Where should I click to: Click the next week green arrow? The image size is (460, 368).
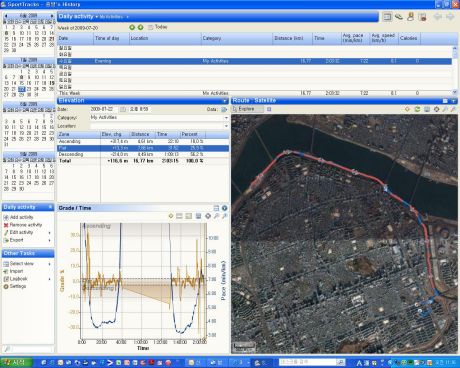[x=140, y=27]
